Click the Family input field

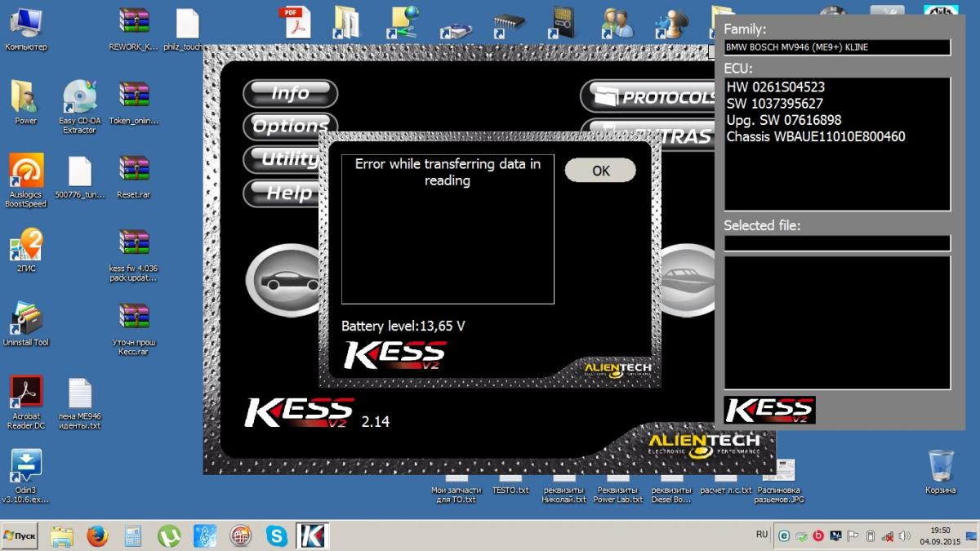click(837, 47)
